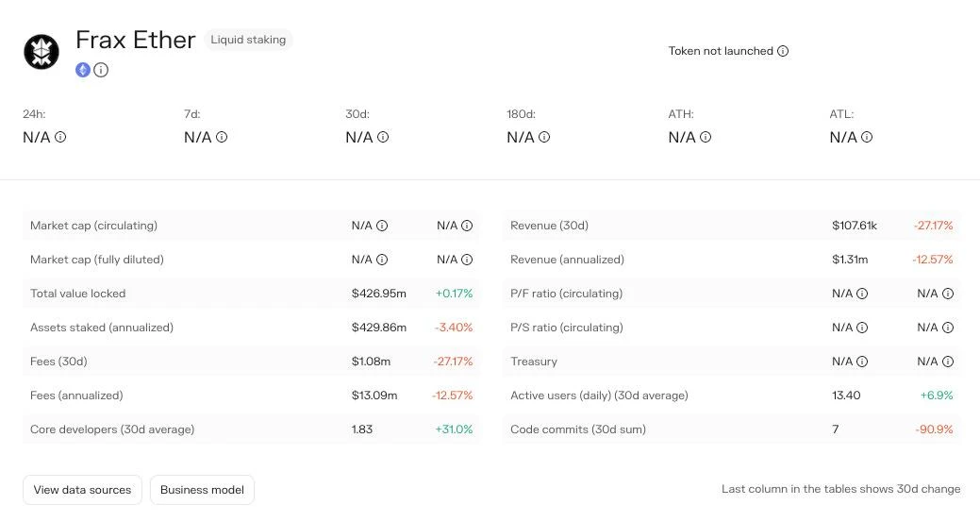
Task: Open the View data sources button
Action: click(82, 490)
